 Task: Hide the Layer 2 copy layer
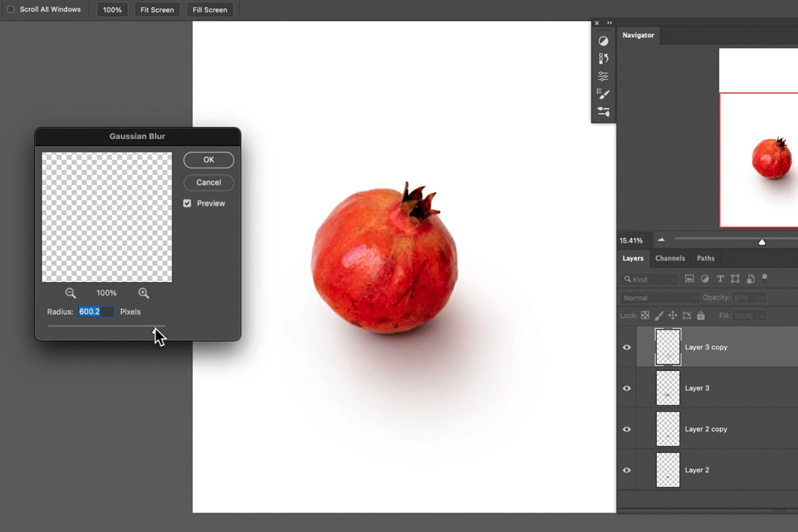pyautogui.click(x=626, y=429)
